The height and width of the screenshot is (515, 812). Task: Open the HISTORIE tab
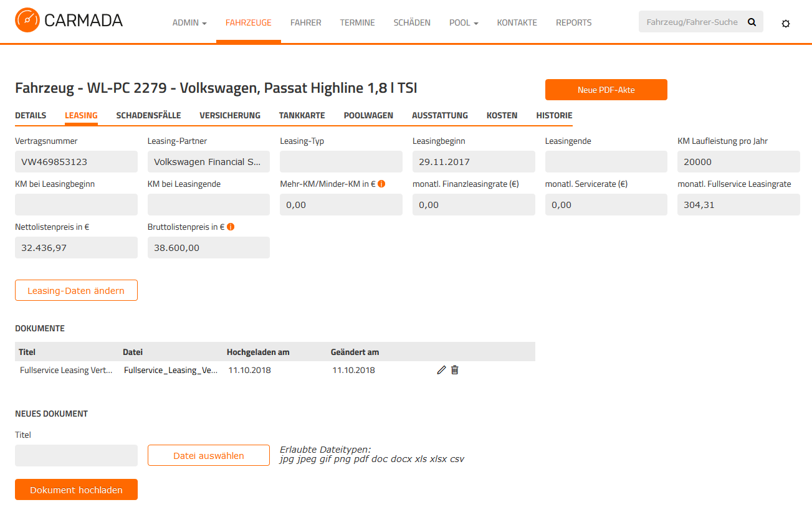point(555,115)
